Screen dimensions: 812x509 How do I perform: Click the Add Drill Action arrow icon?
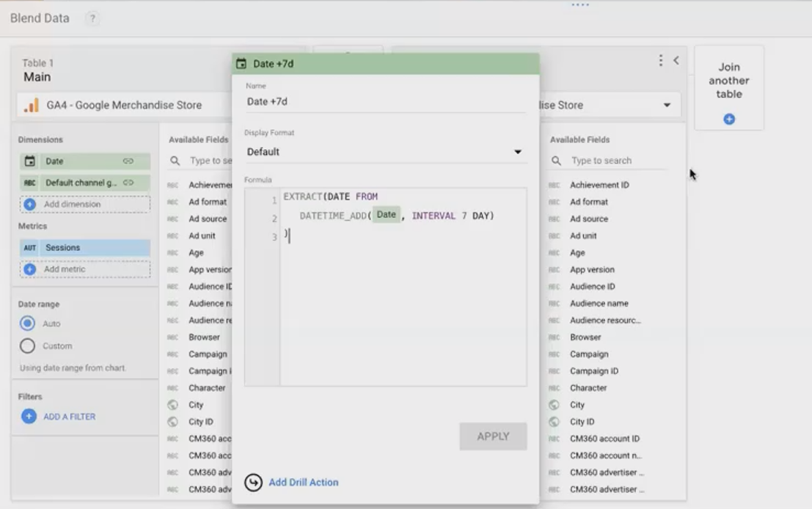pyautogui.click(x=253, y=483)
